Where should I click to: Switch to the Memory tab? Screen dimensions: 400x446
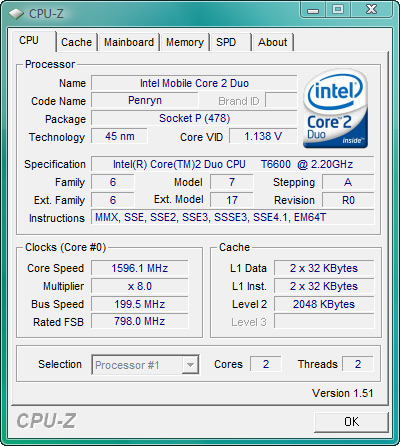pos(185,42)
